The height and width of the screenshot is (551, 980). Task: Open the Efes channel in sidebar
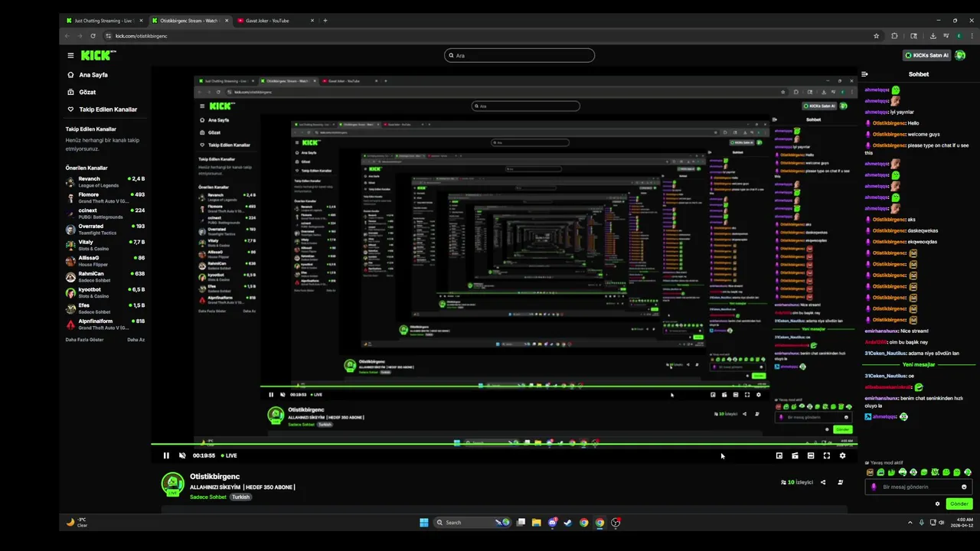click(105, 308)
